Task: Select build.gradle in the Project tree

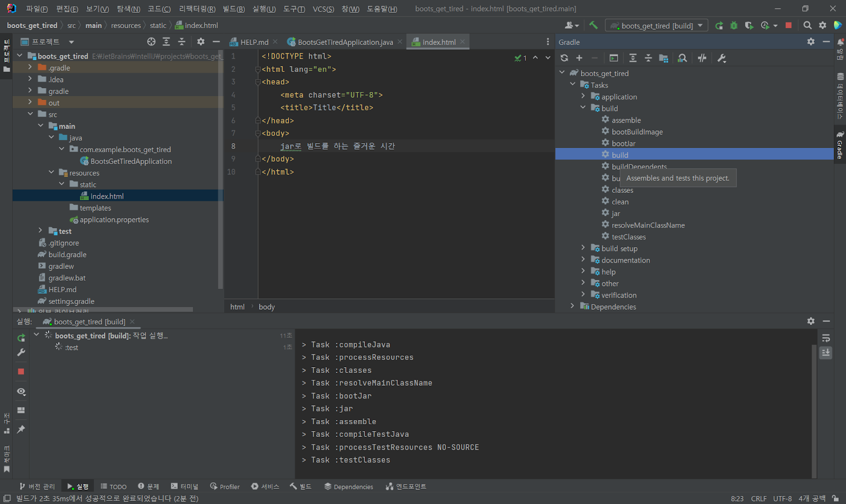Action: [67, 255]
